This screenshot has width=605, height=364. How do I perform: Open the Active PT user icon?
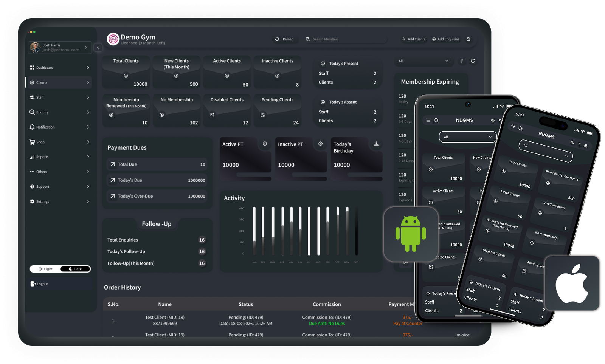click(265, 144)
